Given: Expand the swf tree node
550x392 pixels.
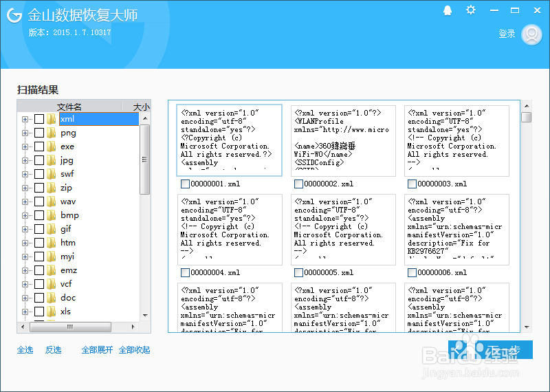Looking at the screenshot, I should [x=25, y=175].
